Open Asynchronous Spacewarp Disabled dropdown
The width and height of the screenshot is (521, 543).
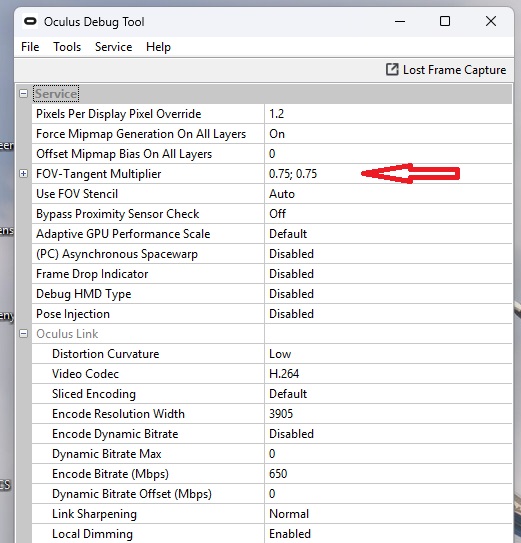coord(388,253)
